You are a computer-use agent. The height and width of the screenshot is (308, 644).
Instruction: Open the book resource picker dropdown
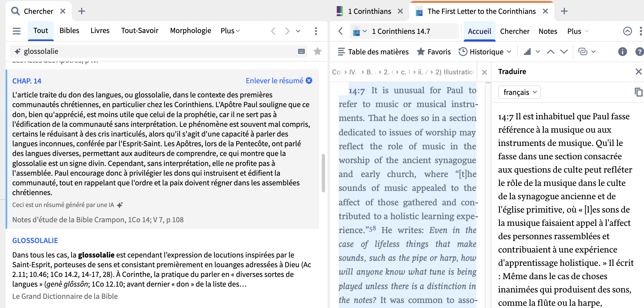(360, 31)
